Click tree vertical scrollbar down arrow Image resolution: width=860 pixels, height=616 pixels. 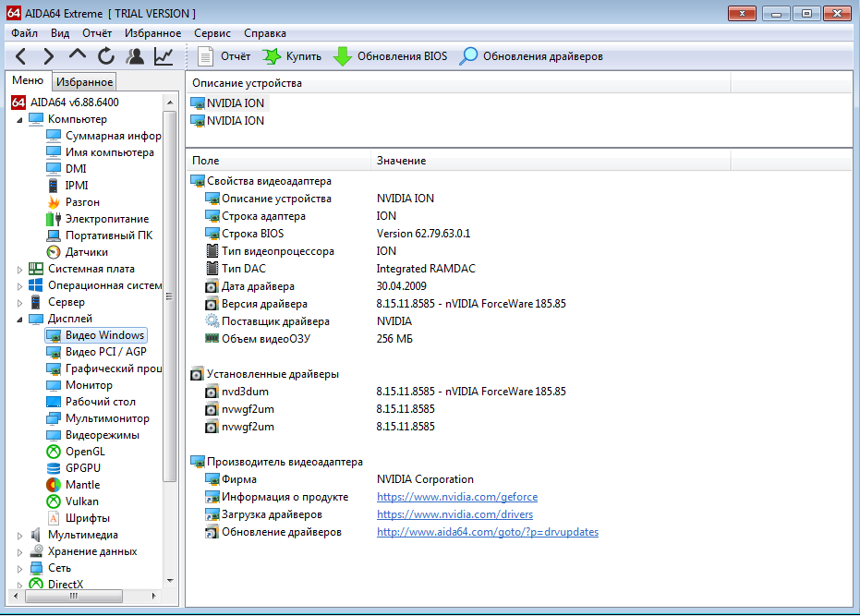(x=170, y=580)
